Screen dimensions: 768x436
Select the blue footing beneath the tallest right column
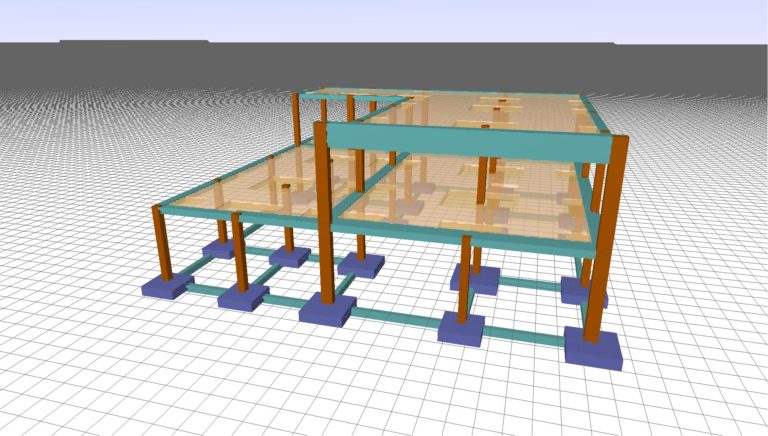(x=593, y=348)
